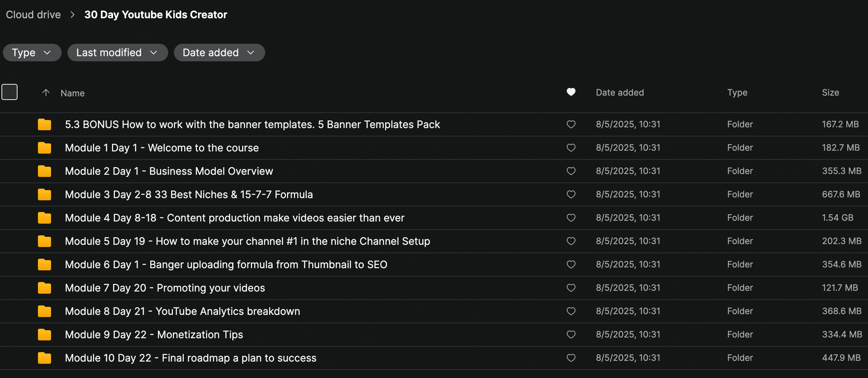Click the Module 1 Welcome folder icon
This screenshot has height=378, width=868.
tap(44, 148)
